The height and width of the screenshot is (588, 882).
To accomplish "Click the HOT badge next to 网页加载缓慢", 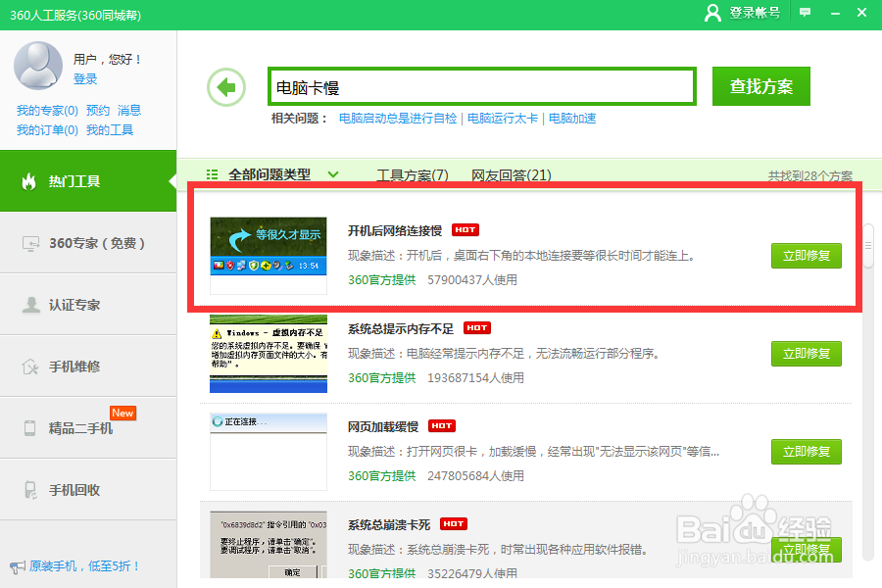I will point(442,426).
